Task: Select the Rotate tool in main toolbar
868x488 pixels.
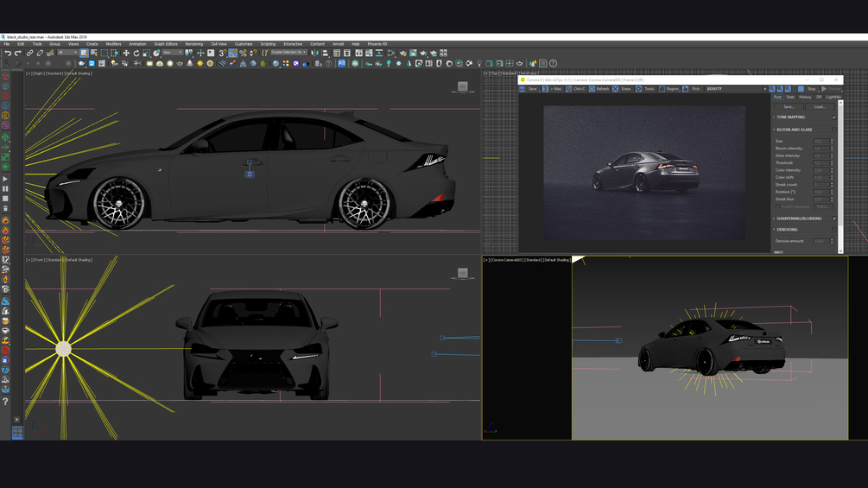Action: [136, 53]
